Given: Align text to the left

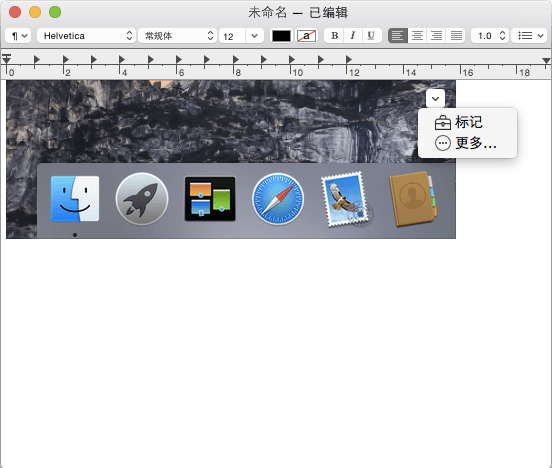Looking at the screenshot, I should tap(398, 36).
